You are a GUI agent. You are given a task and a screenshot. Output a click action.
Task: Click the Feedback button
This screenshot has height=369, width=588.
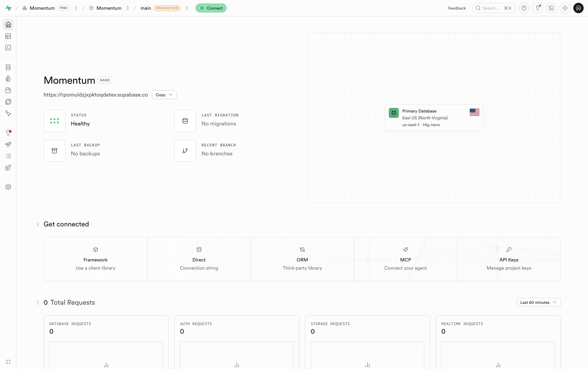[x=457, y=8]
